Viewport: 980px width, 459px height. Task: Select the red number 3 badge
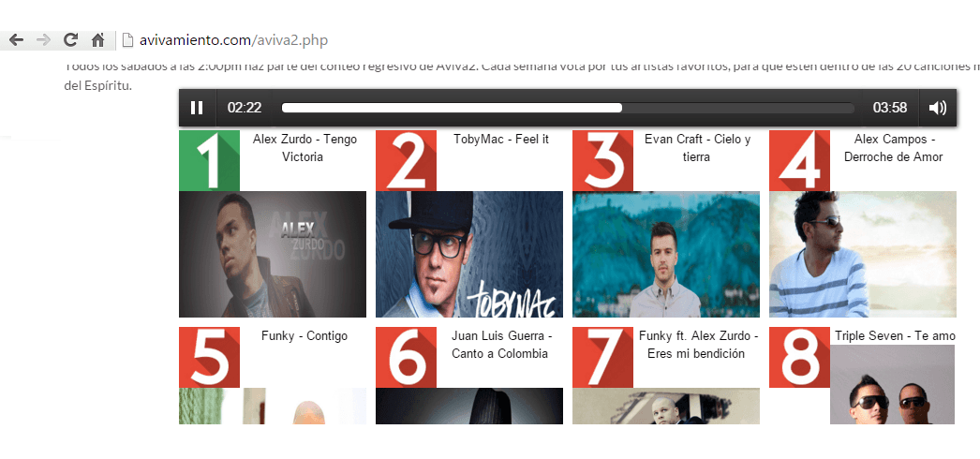pos(603,160)
